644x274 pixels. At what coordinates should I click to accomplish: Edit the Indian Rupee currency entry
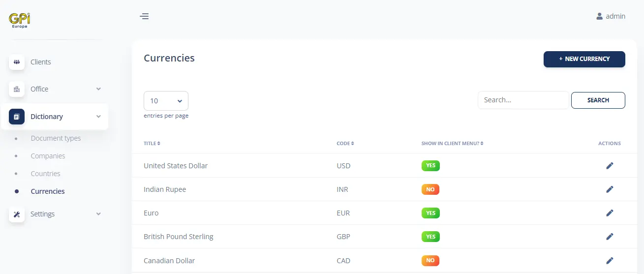point(610,189)
